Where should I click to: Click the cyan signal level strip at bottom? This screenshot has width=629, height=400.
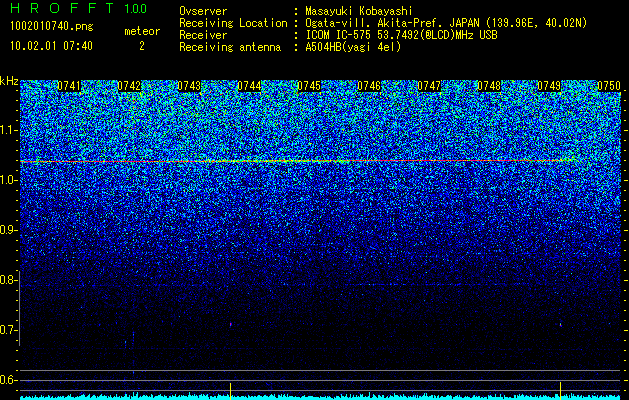pyautogui.click(x=321, y=396)
